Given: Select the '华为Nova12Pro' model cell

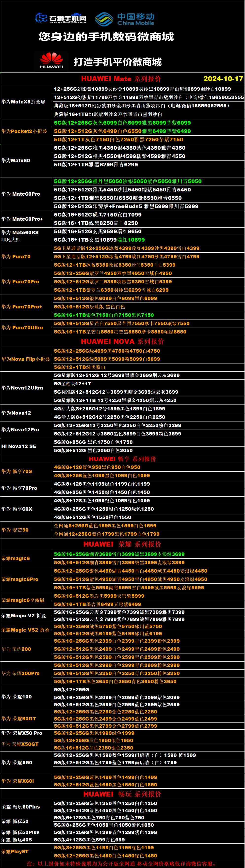Looking at the screenshot, I should (x=26, y=430).
